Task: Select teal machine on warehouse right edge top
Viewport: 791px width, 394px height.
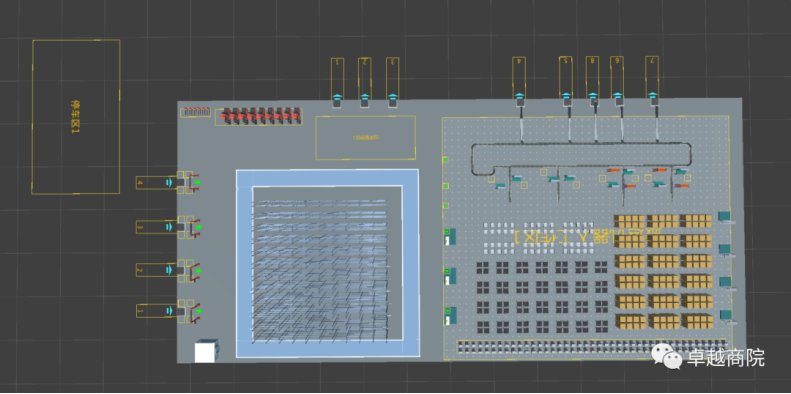Action: (x=725, y=217)
